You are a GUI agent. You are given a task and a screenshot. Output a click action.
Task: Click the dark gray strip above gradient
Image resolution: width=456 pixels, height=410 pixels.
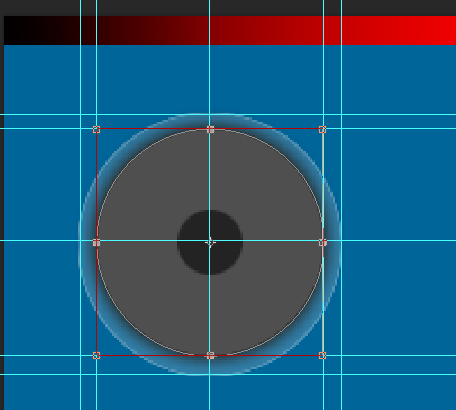(x=228, y=7)
